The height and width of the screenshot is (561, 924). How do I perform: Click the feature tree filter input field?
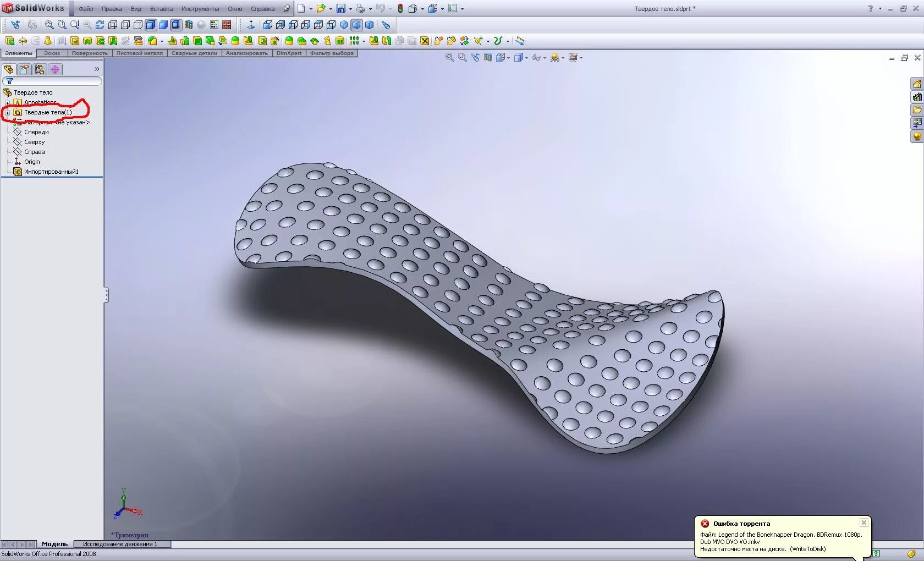click(53, 81)
